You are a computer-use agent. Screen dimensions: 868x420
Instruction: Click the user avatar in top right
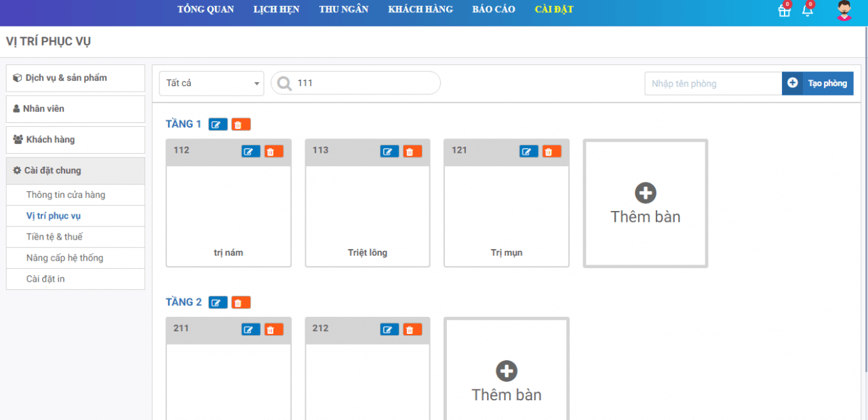844,11
